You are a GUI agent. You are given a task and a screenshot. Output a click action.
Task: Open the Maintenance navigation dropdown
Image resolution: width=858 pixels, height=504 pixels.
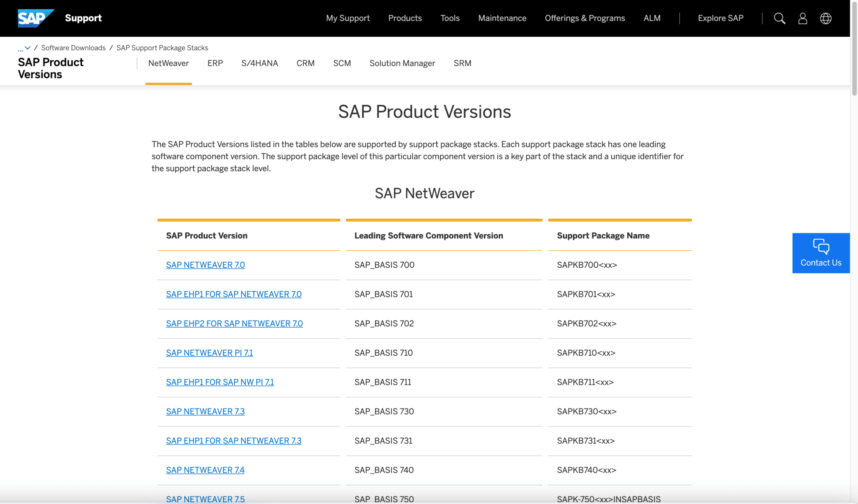click(x=502, y=18)
